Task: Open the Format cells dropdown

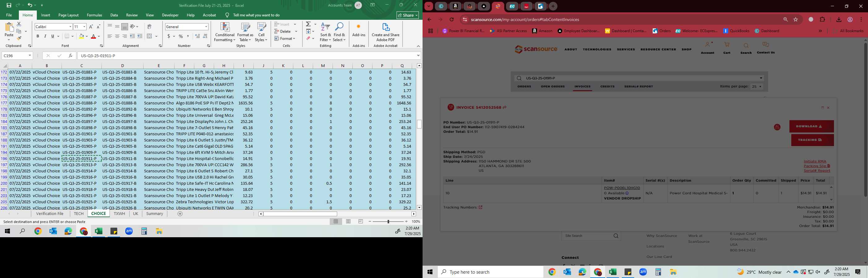Action: 285,38
